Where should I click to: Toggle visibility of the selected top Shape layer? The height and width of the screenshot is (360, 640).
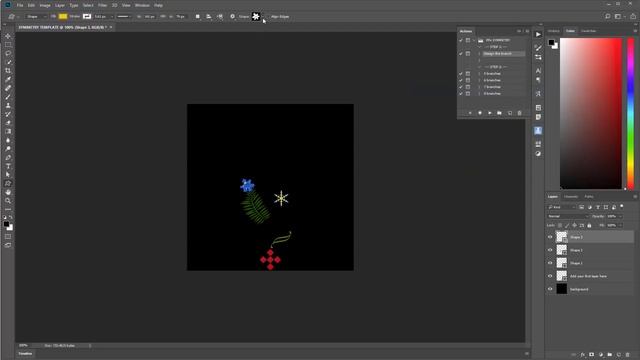pyautogui.click(x=550, y=237)
